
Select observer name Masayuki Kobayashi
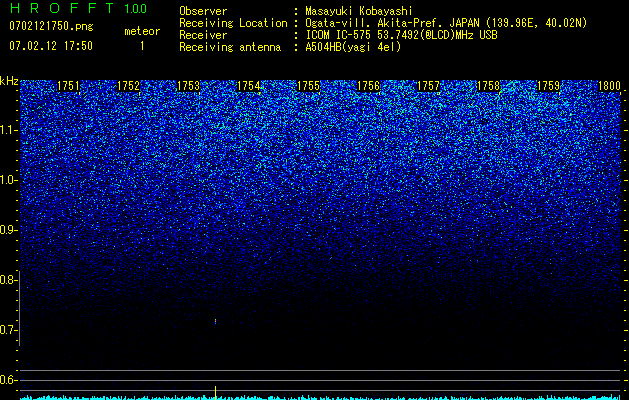point(359,11)
